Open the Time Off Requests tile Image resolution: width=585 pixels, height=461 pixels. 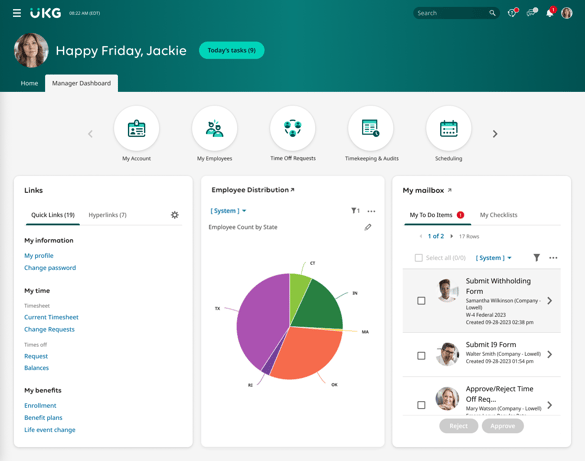pyautogui.click(x=292, y=129)
